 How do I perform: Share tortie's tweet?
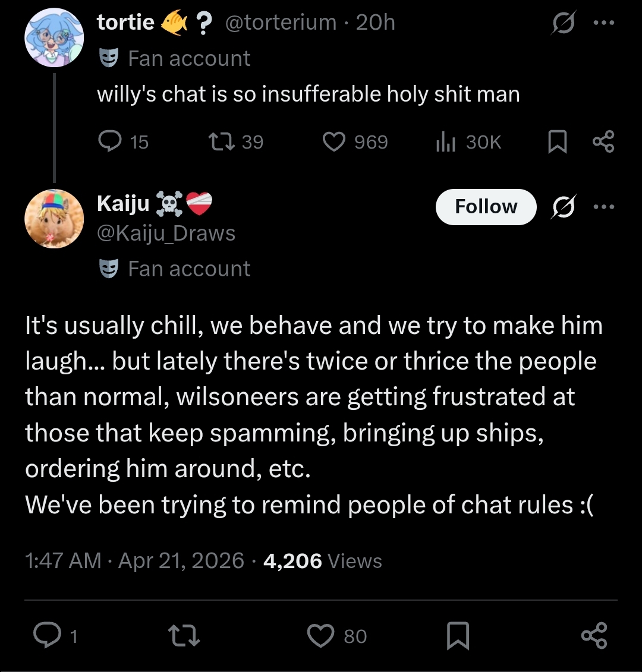[604, 141]
